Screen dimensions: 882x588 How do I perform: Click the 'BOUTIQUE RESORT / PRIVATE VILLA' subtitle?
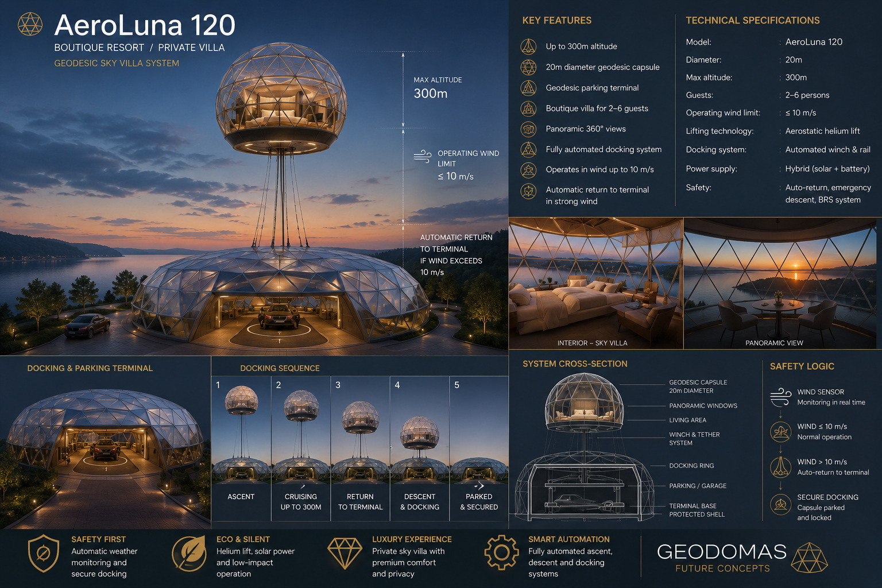click(140, 48)
